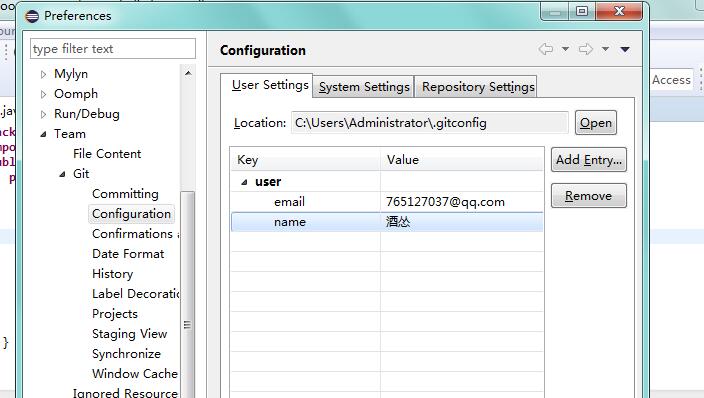This screenshot has width=704, height=398.
Task: Select Configuration in the Git tree
Action: pyautogui.click(x=131, y=214)
